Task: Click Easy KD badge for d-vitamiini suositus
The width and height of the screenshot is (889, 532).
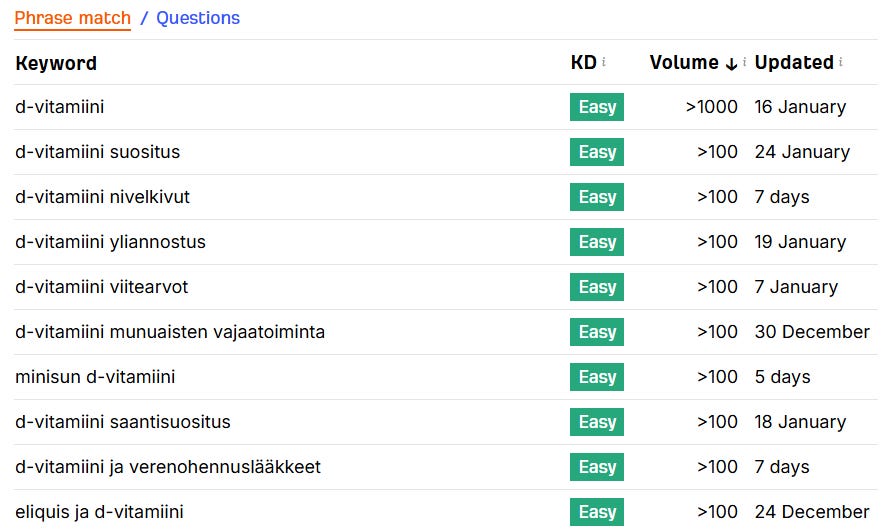Action: click(x=597, y=152)
